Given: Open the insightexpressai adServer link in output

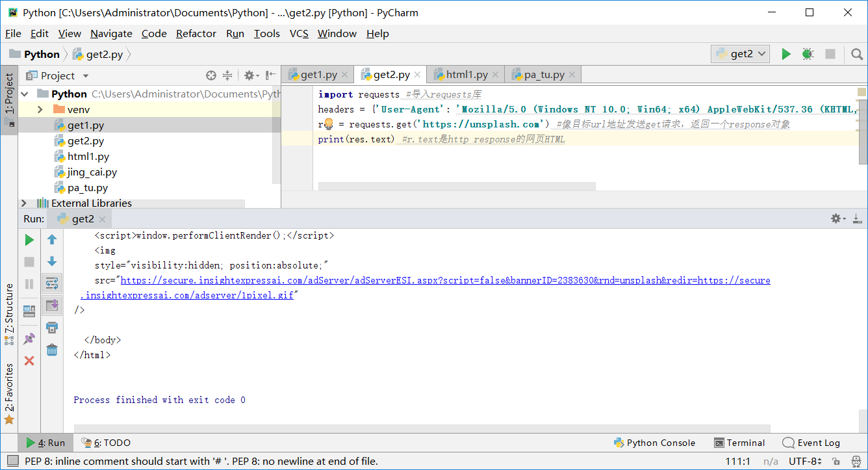Looking at the screenshot, I should pyautogui.click(x=426, y=287).
